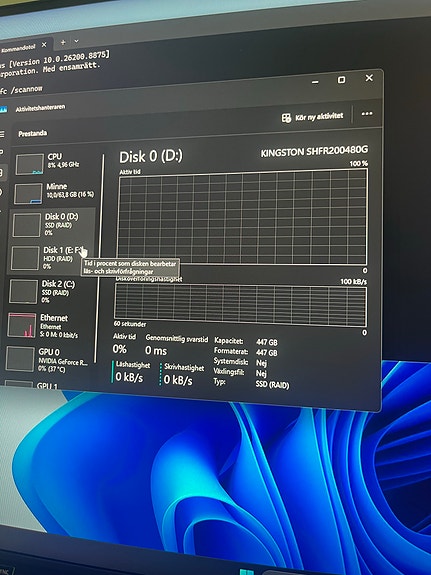Select the Ethernet network item

click(48, 326)
